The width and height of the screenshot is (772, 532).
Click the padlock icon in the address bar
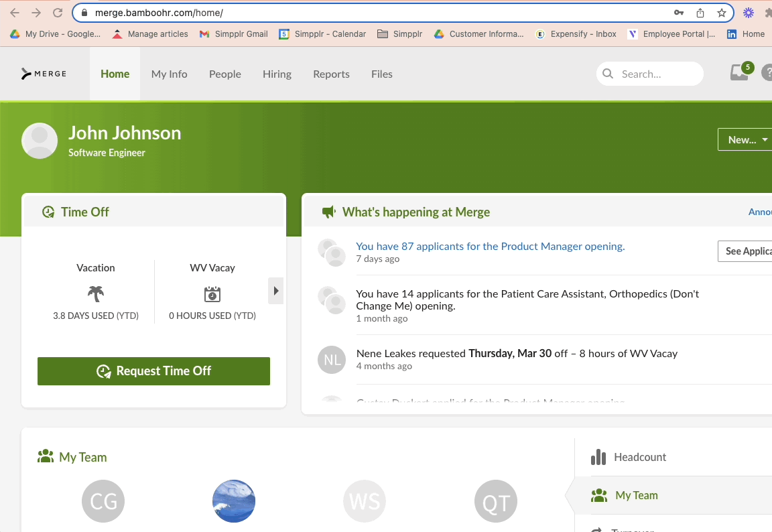pyautogui.click(x=83, y=12)
